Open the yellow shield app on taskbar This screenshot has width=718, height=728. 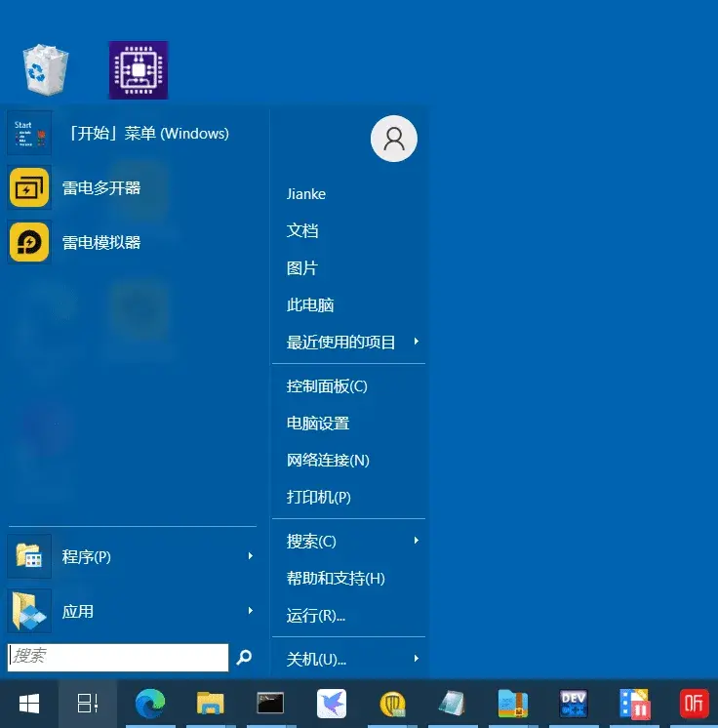392,704
